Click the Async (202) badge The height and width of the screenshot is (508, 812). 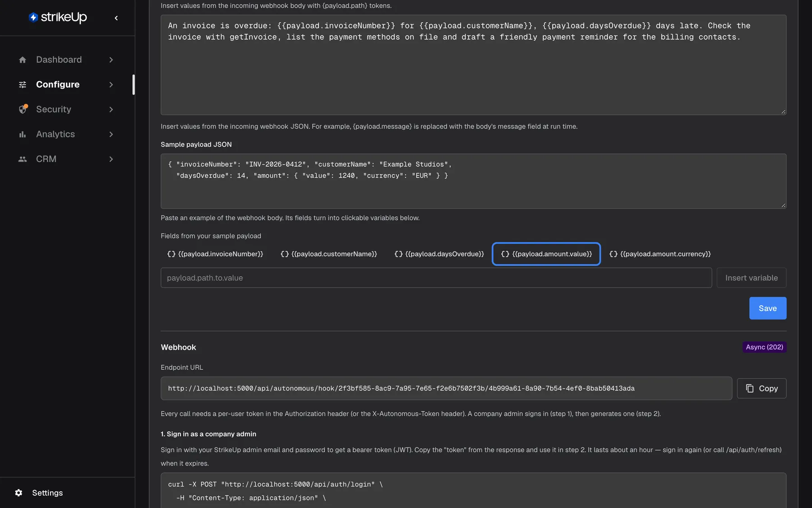coord(764,347)
